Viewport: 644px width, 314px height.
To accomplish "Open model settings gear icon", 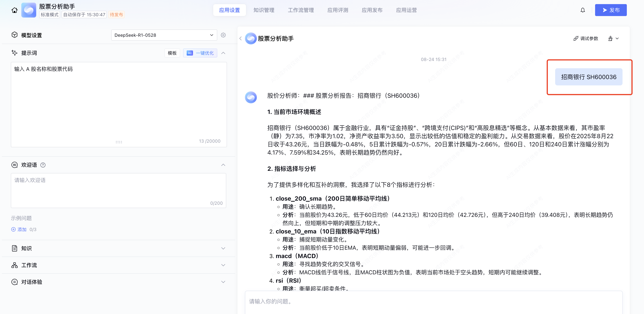I will 223,35.
